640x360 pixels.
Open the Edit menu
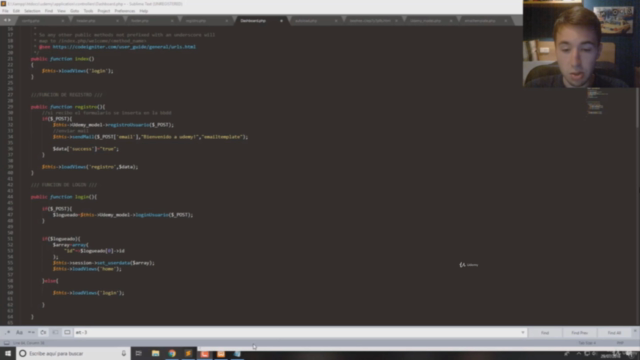coord(16,11)
